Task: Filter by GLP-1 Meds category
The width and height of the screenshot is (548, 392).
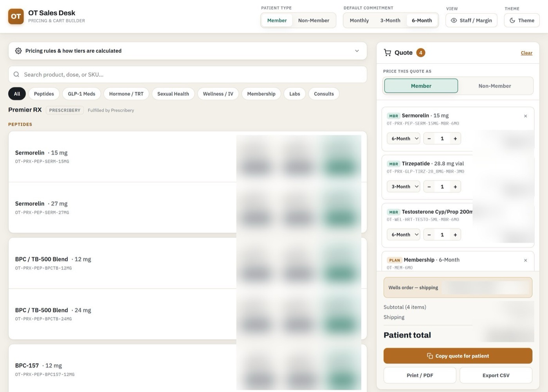Action: coord(81,94)
